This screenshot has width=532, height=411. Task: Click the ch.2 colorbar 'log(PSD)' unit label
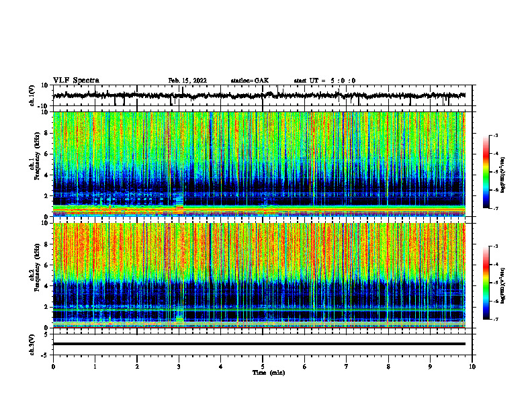(x=503, y=285)
